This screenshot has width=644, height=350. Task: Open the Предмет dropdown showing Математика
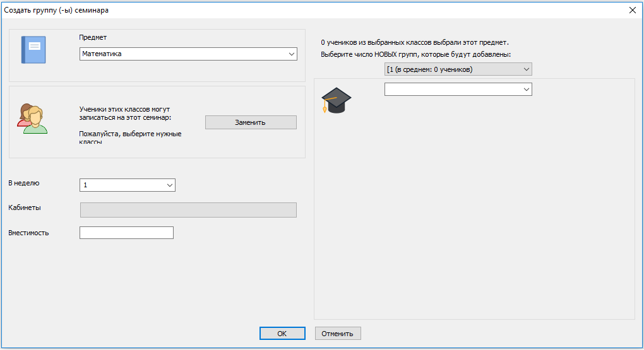click(188, 54)
